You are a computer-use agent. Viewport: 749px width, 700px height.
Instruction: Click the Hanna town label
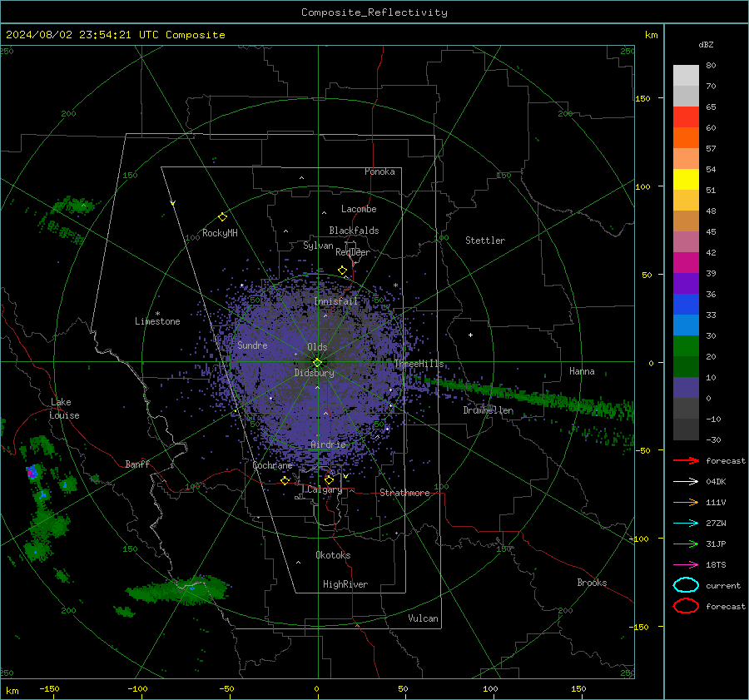pos(582,371)
